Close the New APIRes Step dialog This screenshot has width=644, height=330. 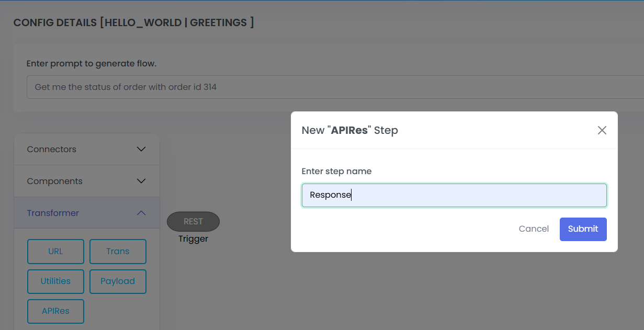(602, 130)
